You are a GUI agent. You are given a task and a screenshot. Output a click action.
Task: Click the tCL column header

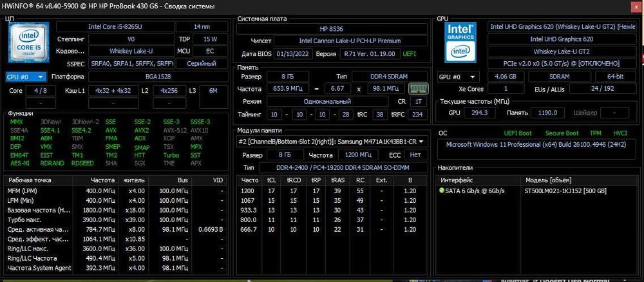(272, 180)
